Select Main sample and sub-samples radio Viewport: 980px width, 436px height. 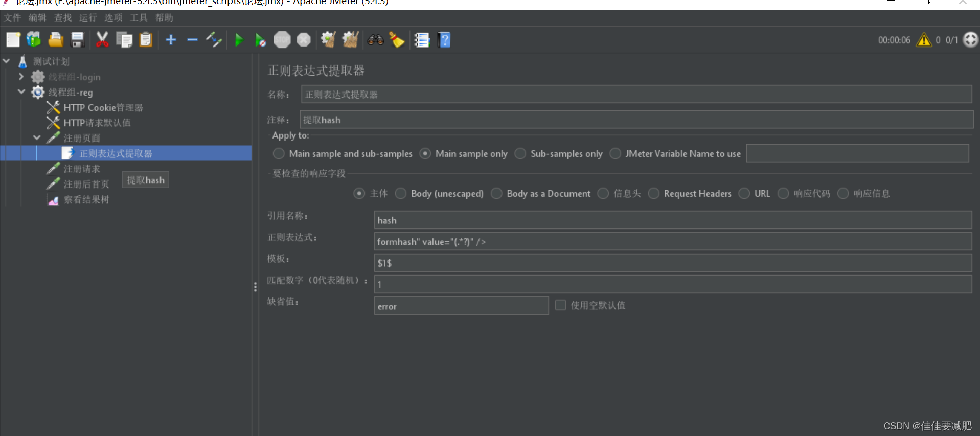[x=279, y=153]
